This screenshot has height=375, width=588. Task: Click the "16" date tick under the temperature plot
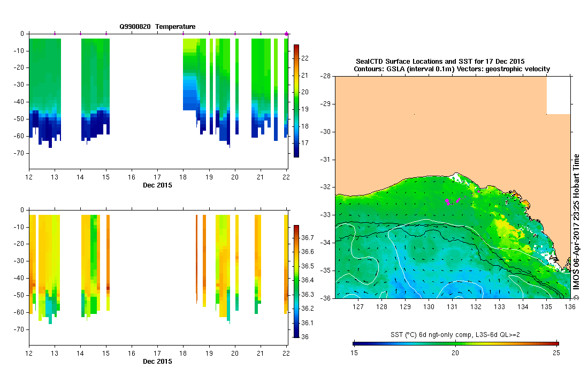132,177
